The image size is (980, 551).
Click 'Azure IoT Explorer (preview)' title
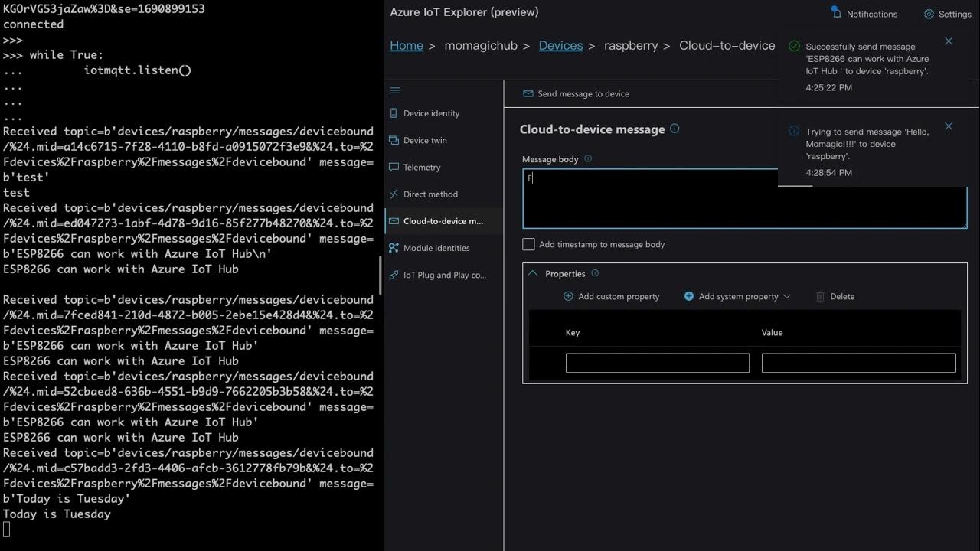(464, 12)
